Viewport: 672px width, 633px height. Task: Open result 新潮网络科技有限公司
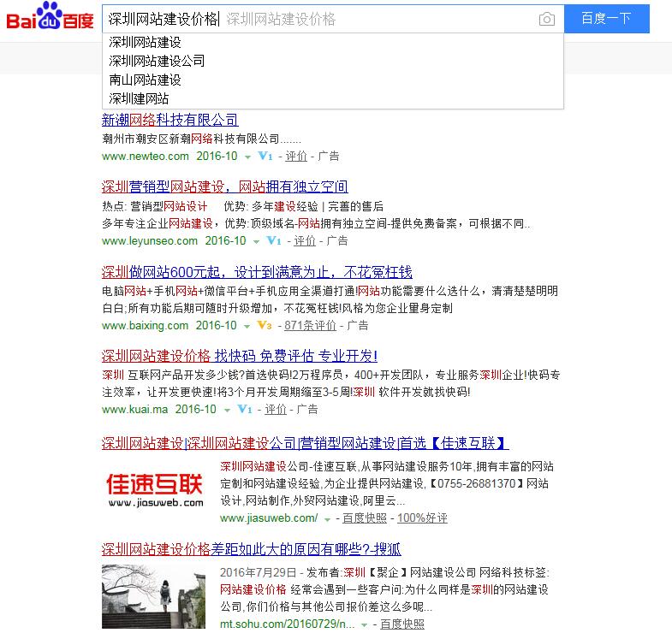click(x=170, y=120)
